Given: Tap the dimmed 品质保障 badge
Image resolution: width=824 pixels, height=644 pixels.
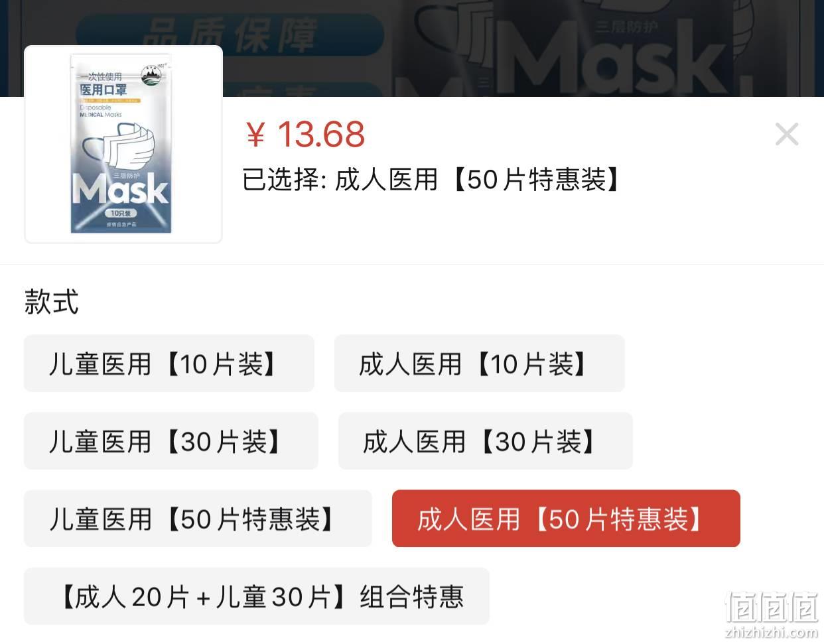Looking at the screenshot, I should 230,33.
